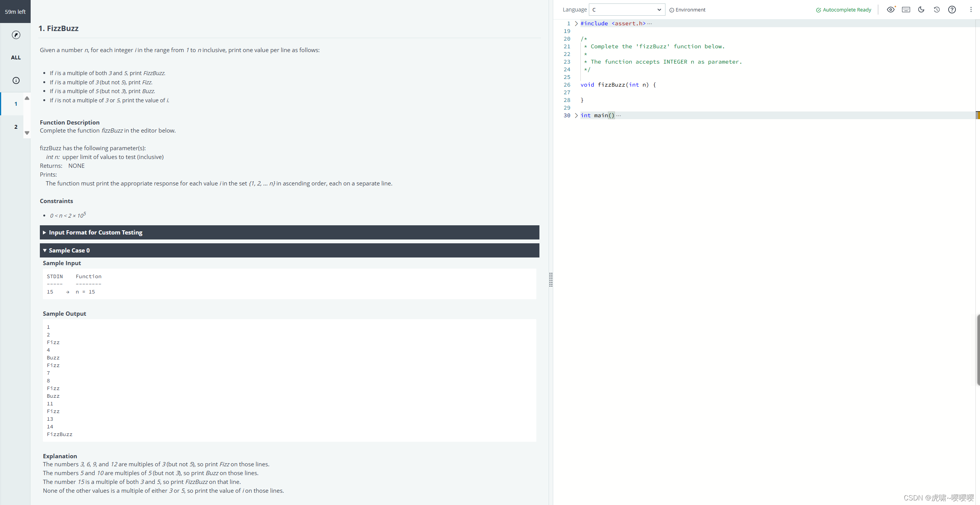Collapse the Sample Case 0 section

[289, 250]
